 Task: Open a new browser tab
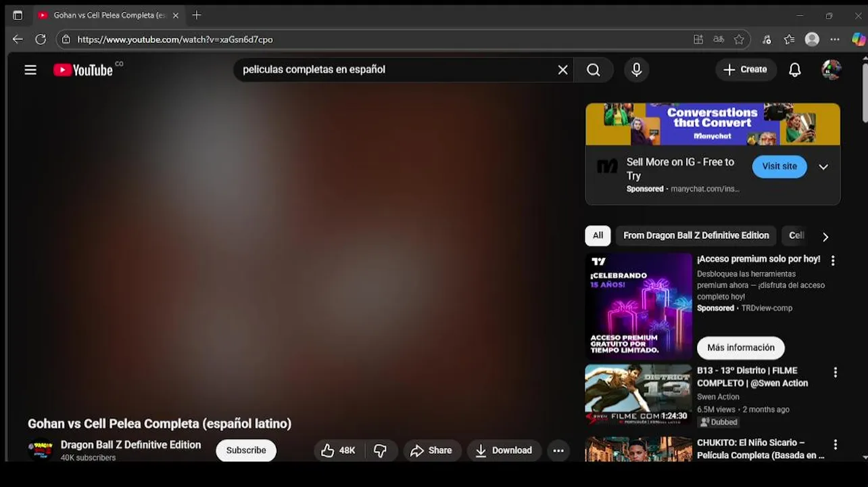(x=196, y=15)
